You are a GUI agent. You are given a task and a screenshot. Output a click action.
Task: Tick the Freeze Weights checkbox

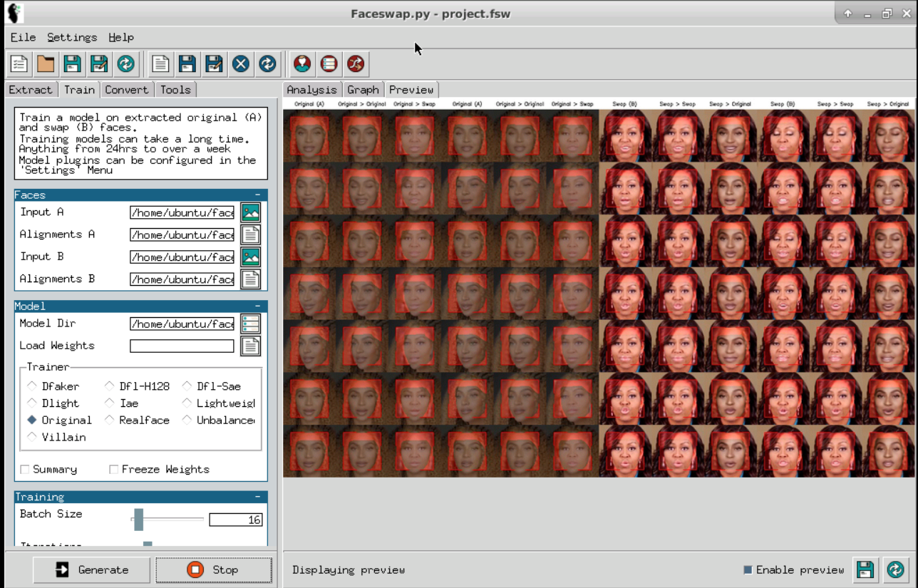113,469
